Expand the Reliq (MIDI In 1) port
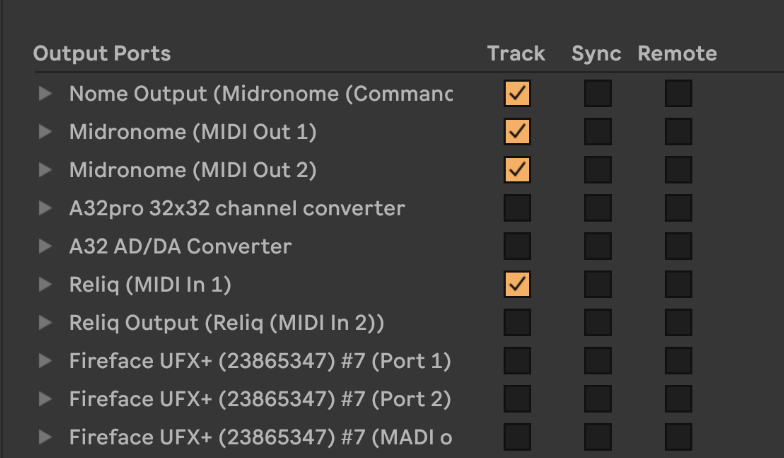 tap(44, 285)
